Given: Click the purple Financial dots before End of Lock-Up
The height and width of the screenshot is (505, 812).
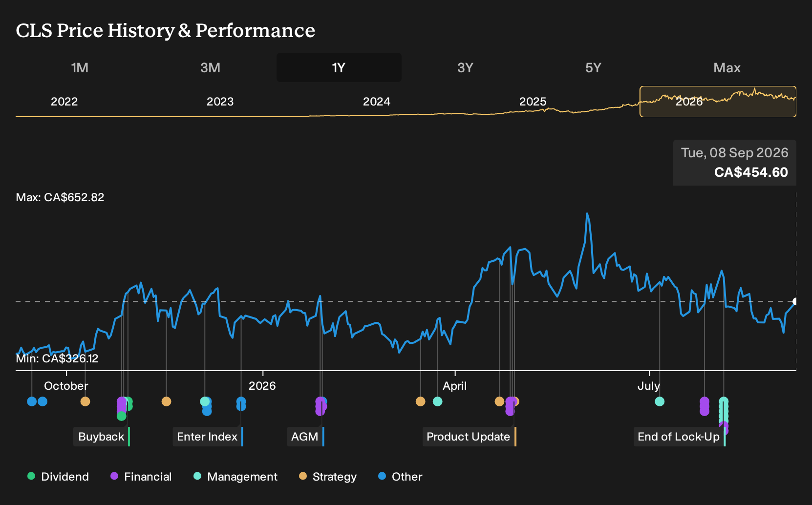Looking at the screenshot, I should point(704,406).
